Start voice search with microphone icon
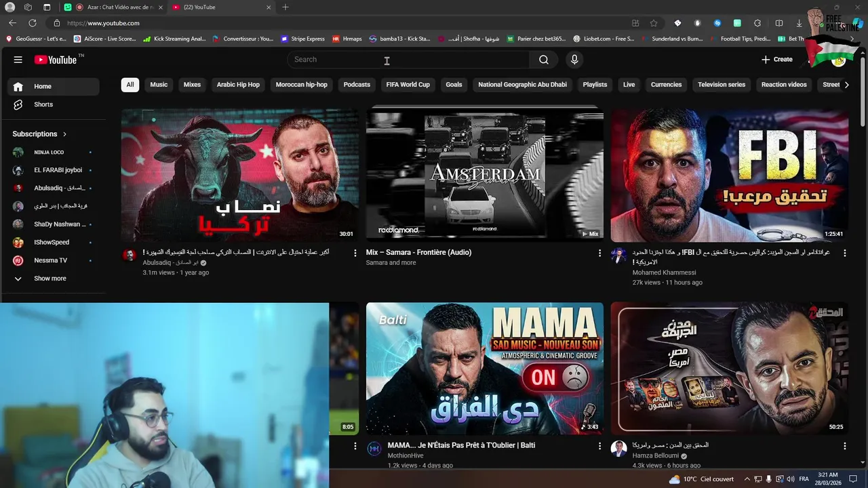Image resolution: width=868 pixels, height=488 pixels. pyautogui.click(x=574, y=60)
